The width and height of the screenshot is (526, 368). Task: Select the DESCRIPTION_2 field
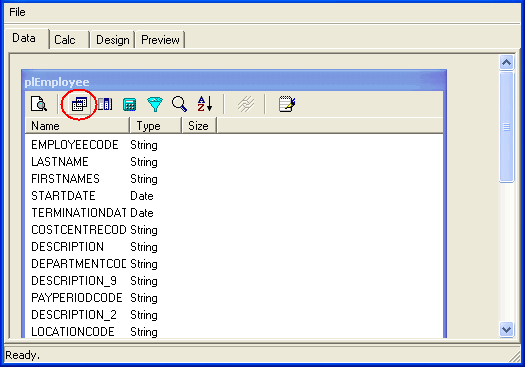pos(74,315)
